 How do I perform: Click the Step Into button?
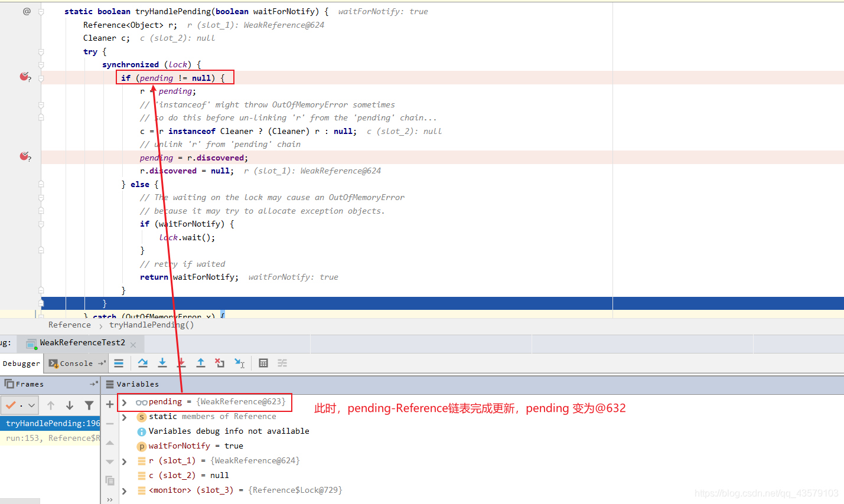click(162, 363)
